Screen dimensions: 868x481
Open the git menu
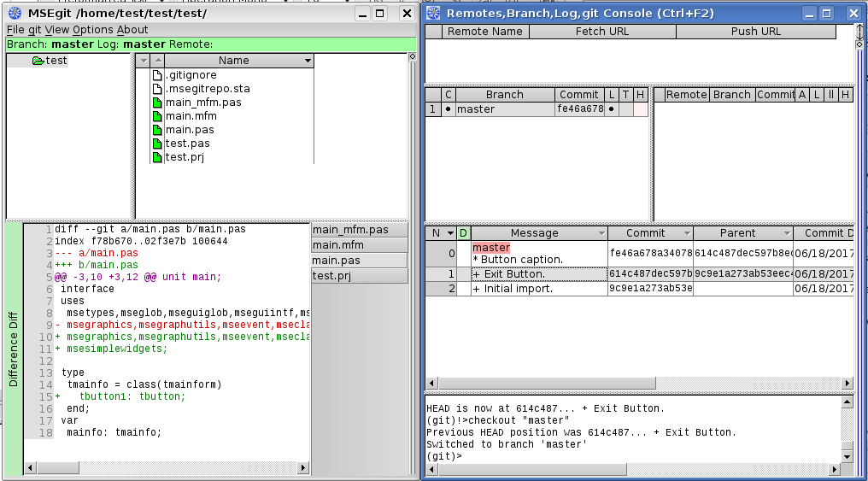point(35,30)
